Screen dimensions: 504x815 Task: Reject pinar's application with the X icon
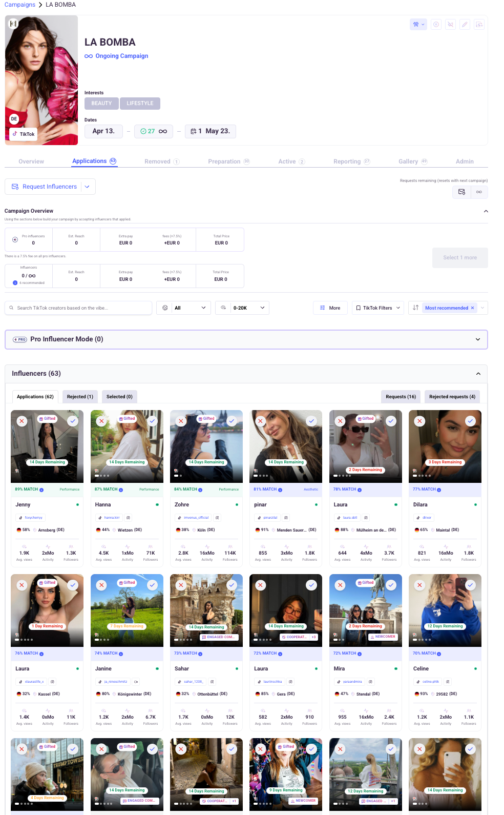click(x=260, y=421)
